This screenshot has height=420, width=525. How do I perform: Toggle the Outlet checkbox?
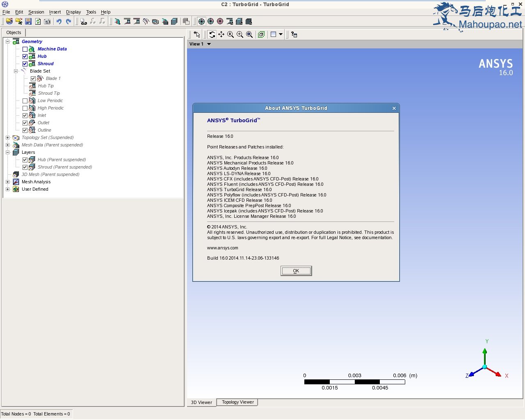(25, 123)
